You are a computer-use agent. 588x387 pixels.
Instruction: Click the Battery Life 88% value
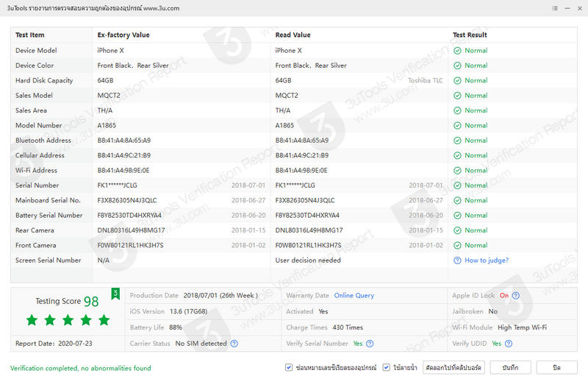[176, 327]
